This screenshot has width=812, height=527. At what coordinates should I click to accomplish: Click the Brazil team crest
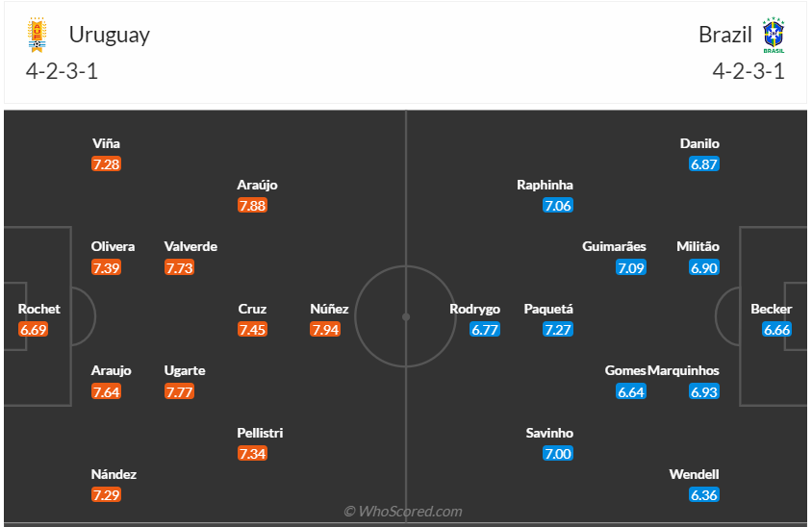[773, 35]
